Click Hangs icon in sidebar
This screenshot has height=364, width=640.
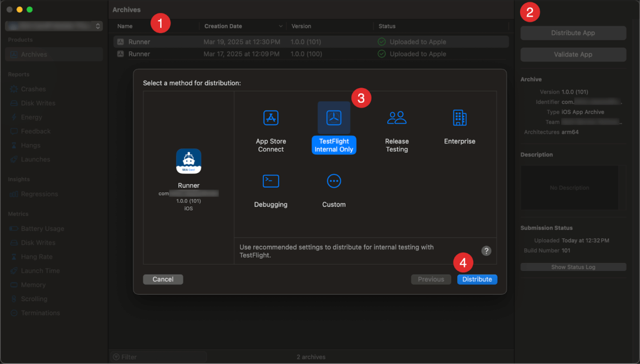pyautogui.click(x=14, y=145)
